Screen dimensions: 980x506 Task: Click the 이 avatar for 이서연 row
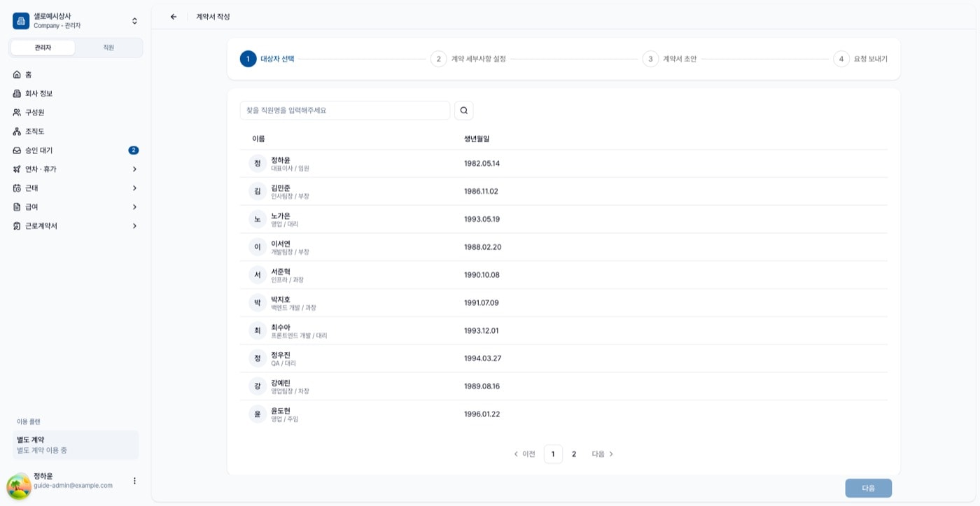pos(258,247)
